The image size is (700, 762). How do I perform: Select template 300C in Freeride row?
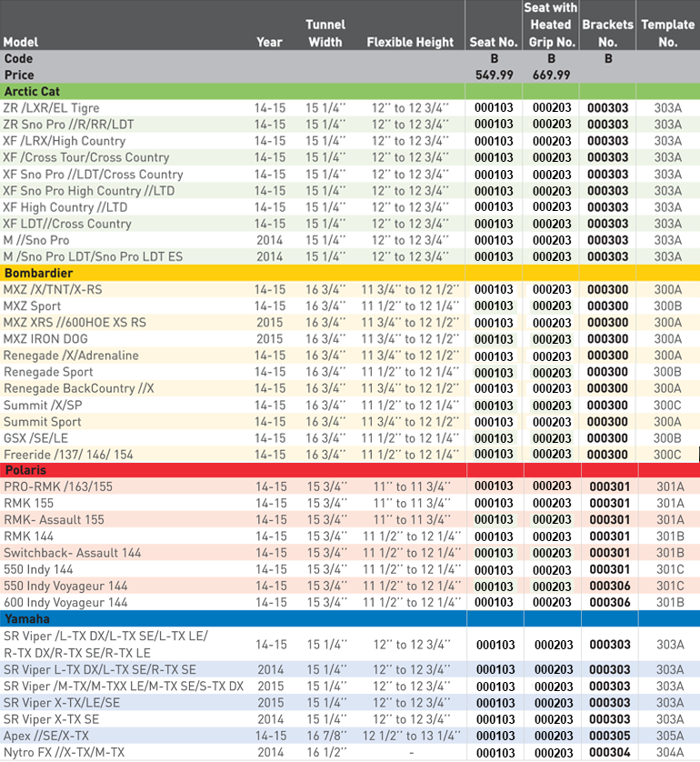(x=667, y=455)
